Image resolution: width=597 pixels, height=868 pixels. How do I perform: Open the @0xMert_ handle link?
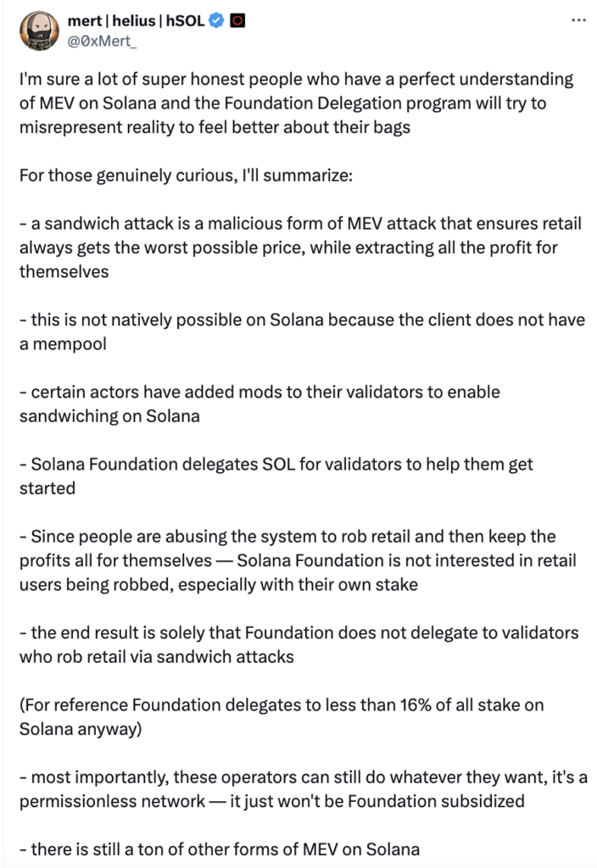[x=102, y=41]
